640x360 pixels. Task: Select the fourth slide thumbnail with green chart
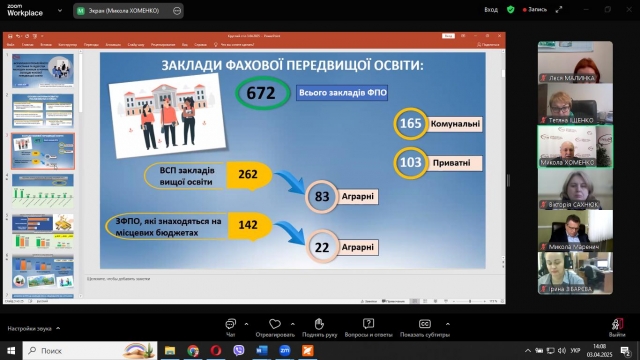coord(43,191)
